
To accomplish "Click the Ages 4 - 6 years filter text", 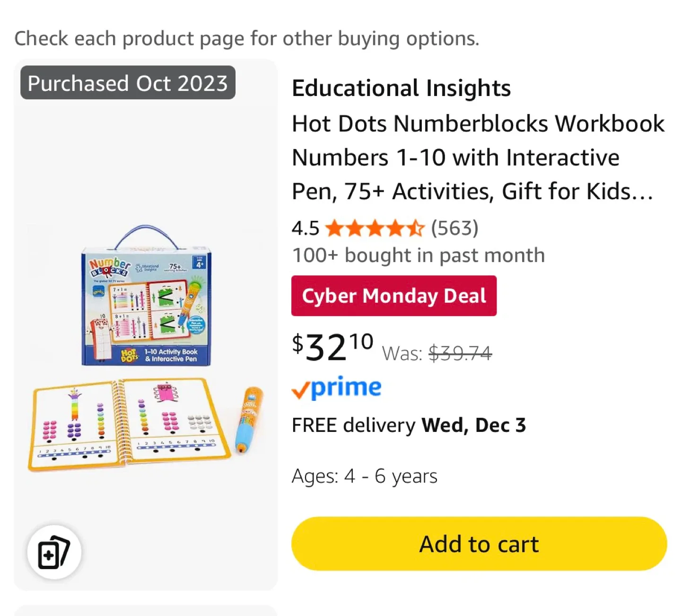I will click(364, 475).
